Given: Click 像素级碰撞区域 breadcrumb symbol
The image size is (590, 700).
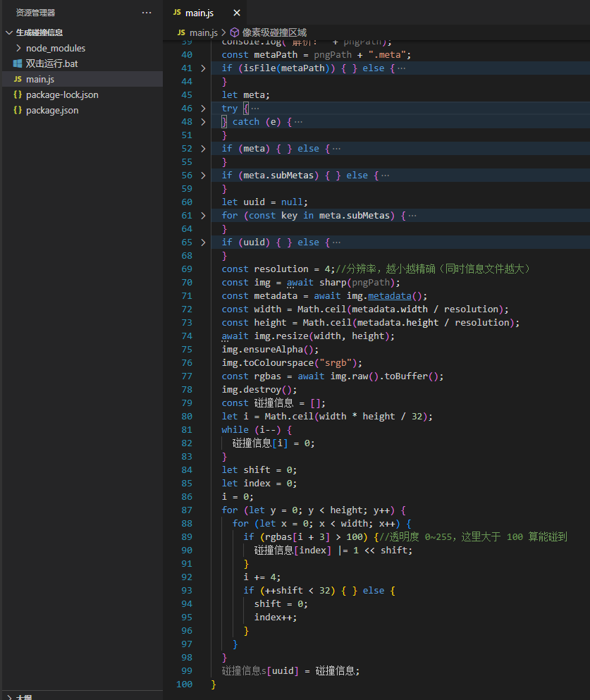Looking at the screenshot, I should pos(274,32).
